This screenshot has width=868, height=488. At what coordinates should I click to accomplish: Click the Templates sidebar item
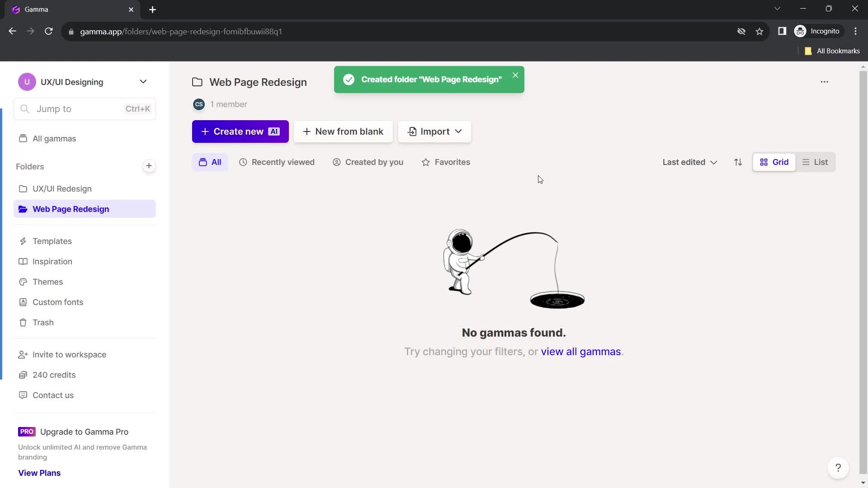(x=52, y=241)
